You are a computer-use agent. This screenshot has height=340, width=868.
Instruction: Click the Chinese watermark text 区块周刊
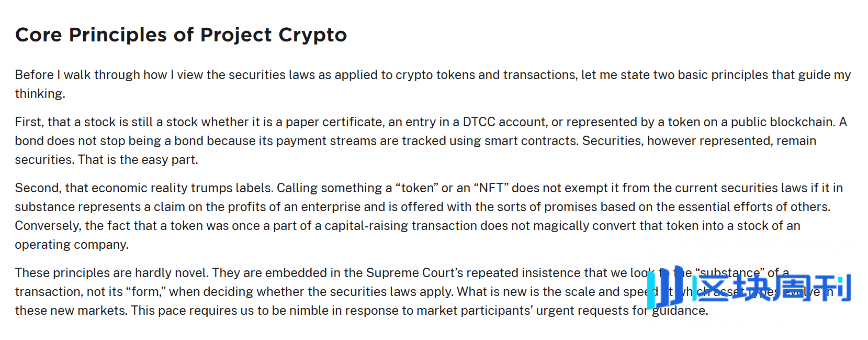coord(771,288)
